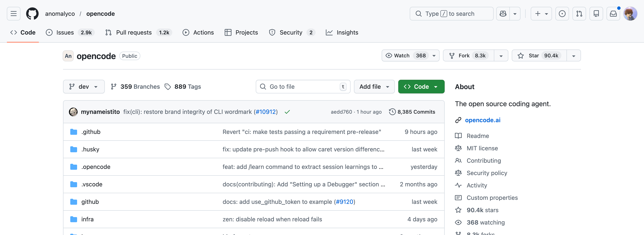The width and height of the screenshot is (644, 235).
Task: Visit the opencode.ai website link
Action: pos(483,120)
